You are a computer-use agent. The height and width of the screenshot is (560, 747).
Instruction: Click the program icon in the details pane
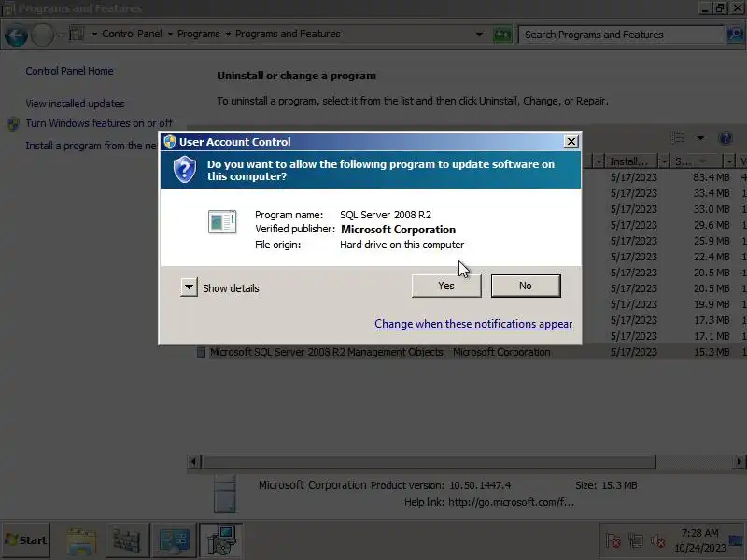point(224,494)
